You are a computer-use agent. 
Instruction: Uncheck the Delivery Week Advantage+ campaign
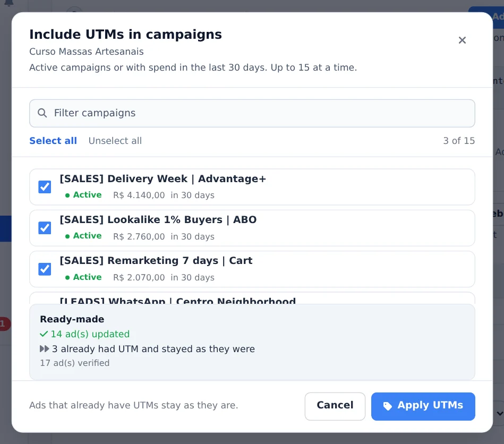click(45, 187)
